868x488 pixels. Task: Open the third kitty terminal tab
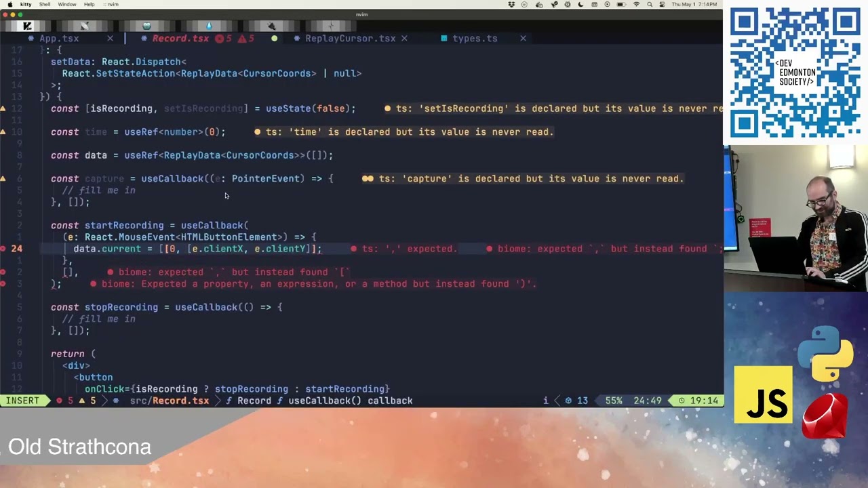[x=146, y=26]
